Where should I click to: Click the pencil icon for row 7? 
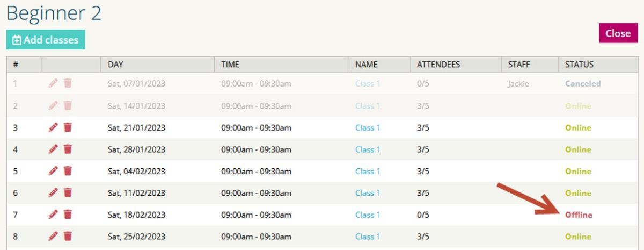tap(53, 215)
